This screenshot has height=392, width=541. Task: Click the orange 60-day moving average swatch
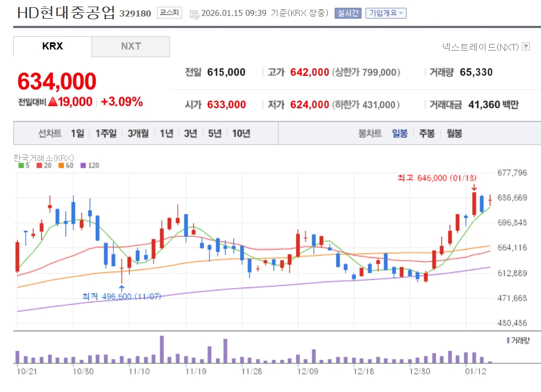pyautogui.click(x=61, y=165)
